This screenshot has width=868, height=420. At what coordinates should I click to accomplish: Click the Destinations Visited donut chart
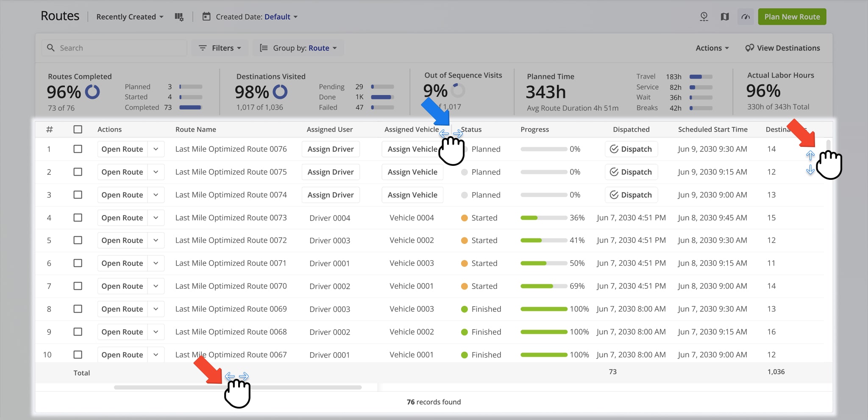pyautogui.click(x=280, y=92)
